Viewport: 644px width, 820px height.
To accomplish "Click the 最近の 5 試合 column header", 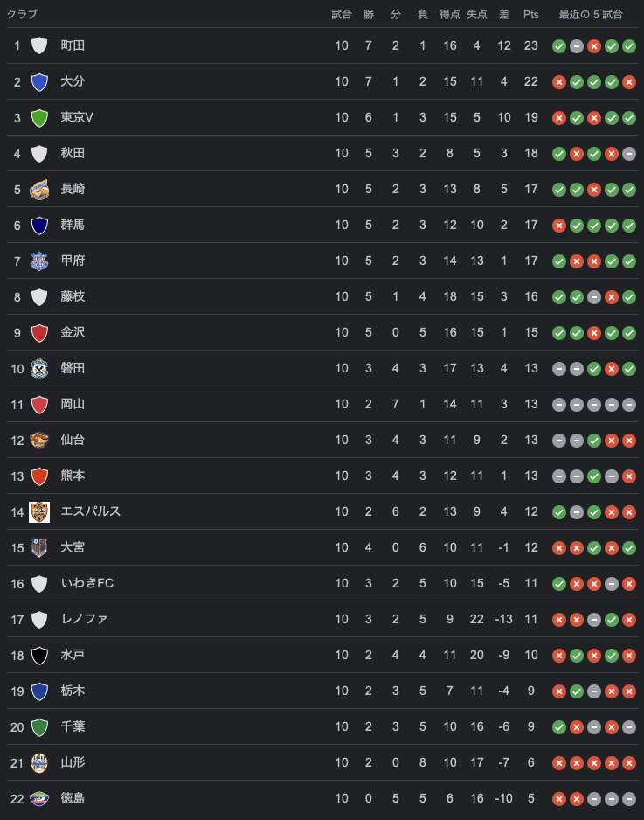I will tap(591, 15).
